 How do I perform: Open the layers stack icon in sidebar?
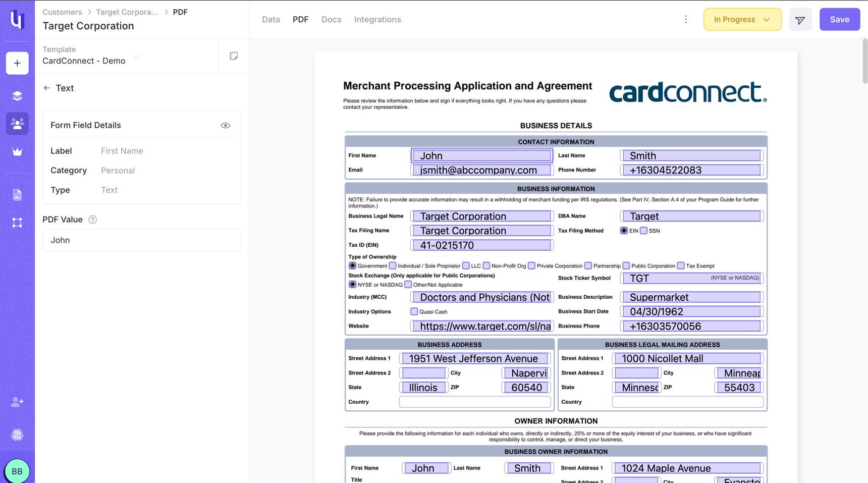pyautogui.click(x=17, y=96)
